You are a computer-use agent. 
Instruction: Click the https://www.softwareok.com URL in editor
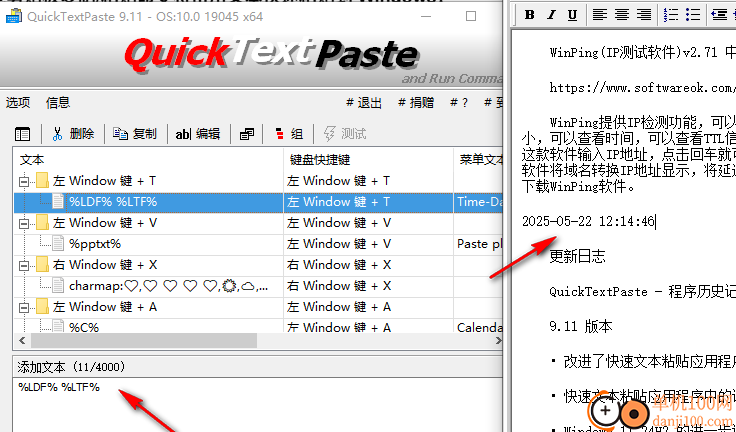[x=643, y=87]
